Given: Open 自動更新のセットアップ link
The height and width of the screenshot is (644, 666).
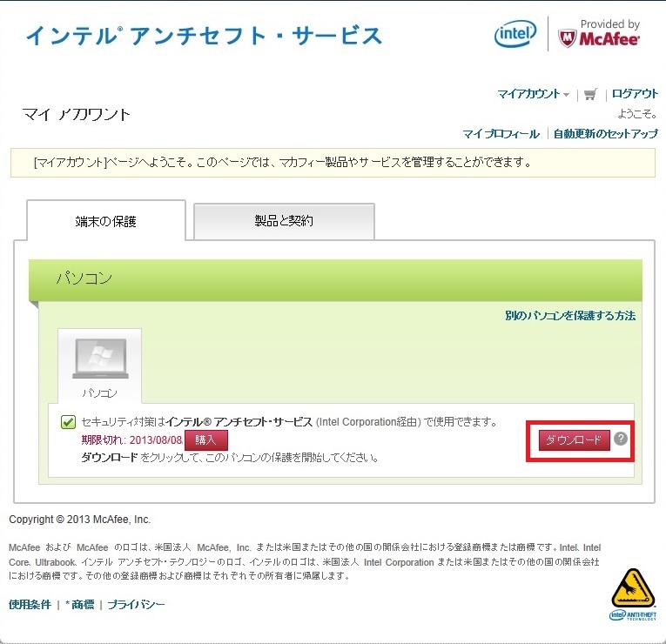Looking at the screenshot, I should (605, 134).
